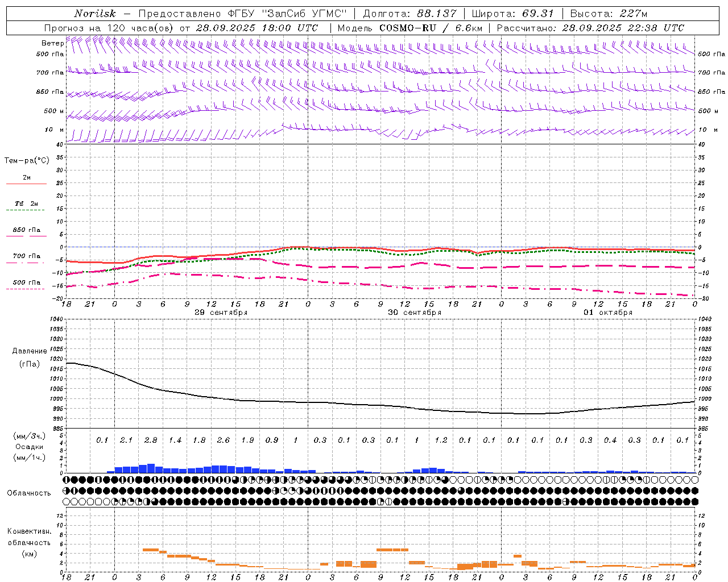Click the "Ветер" wind panel label

coord(52,43)
